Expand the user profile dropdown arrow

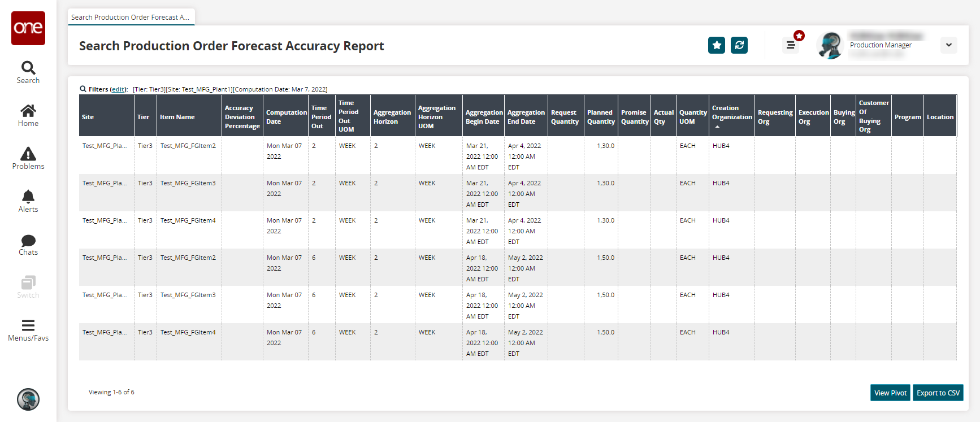click(x=949, y=45)
